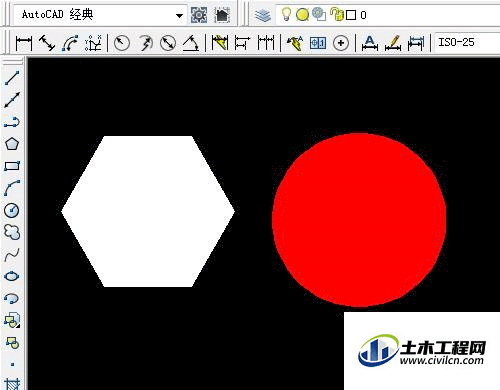Screen dimensions: 500x390
Task: Select the Jogged dimension tool
Action: coord(145,43)
